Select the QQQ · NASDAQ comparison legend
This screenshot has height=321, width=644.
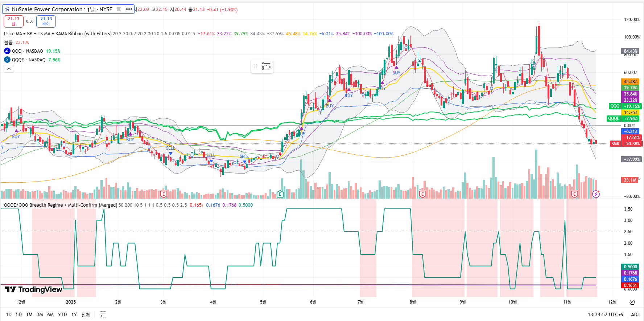(x=28, y=51)
